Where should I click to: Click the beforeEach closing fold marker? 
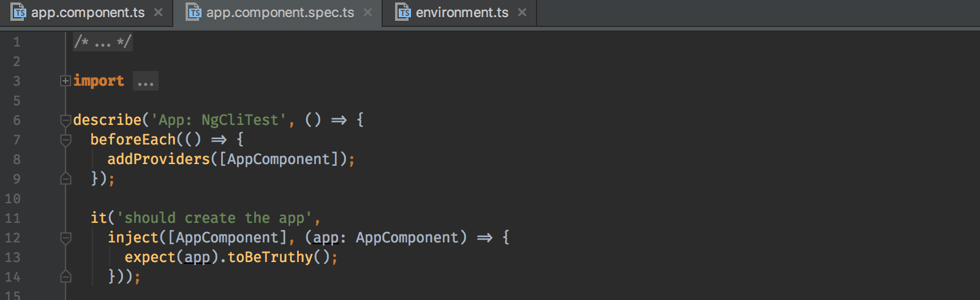tap(66, 179)
